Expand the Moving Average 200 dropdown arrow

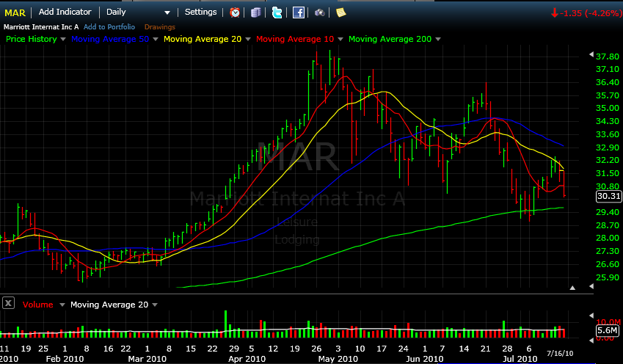coord(438,40)
